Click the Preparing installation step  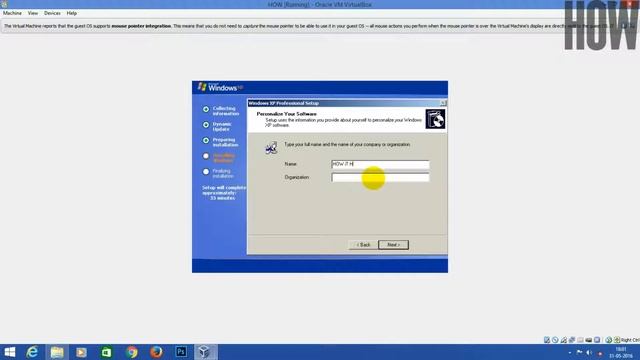coord(220,142)
